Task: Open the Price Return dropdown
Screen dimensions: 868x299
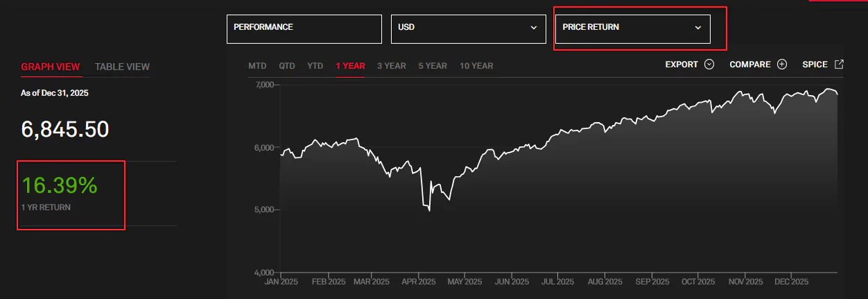Action: tap(632, 28)
